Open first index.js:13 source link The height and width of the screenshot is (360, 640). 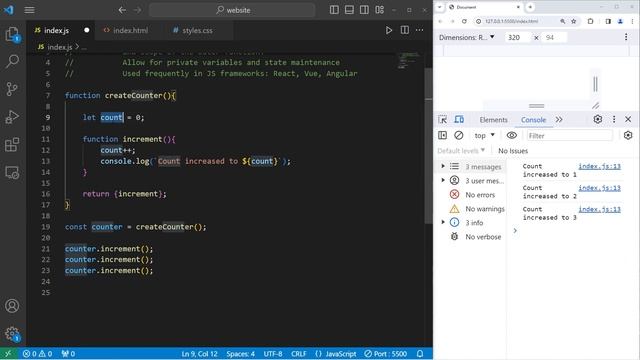pyautogui.click(x=599, y=166)
